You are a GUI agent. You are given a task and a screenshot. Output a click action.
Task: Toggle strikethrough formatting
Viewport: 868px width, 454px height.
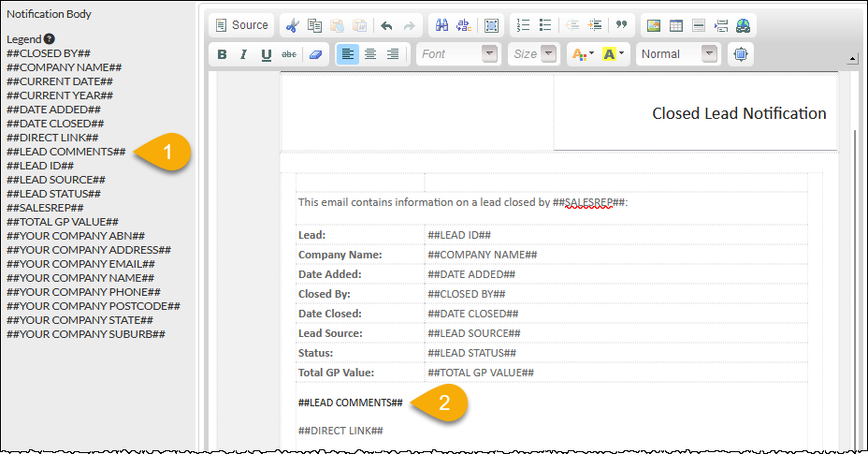point(288,54)
